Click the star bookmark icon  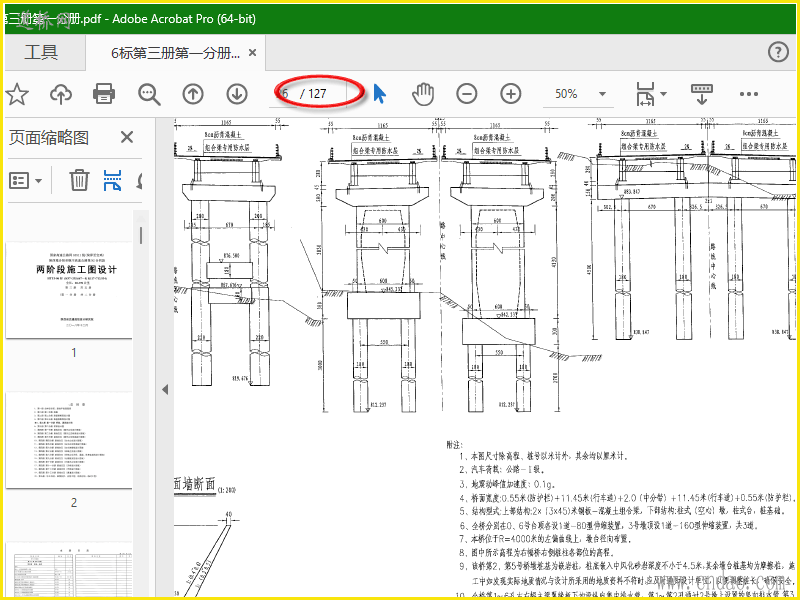(x=17, y=94)
